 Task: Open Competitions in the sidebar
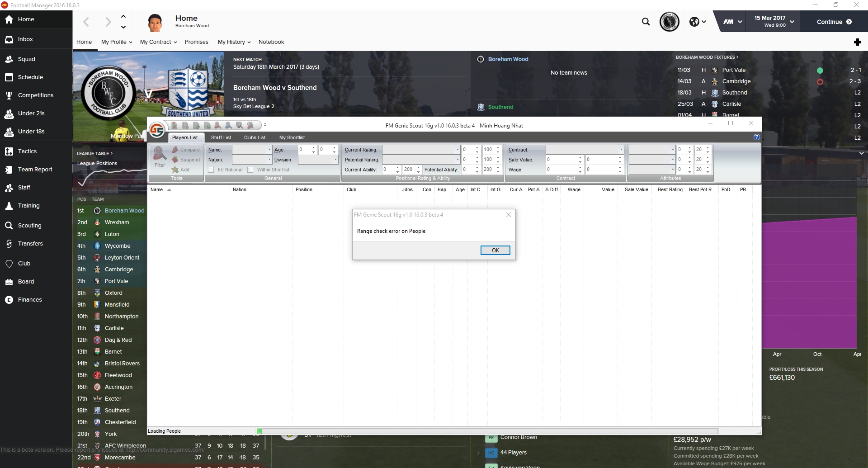(x=36, y=95)
